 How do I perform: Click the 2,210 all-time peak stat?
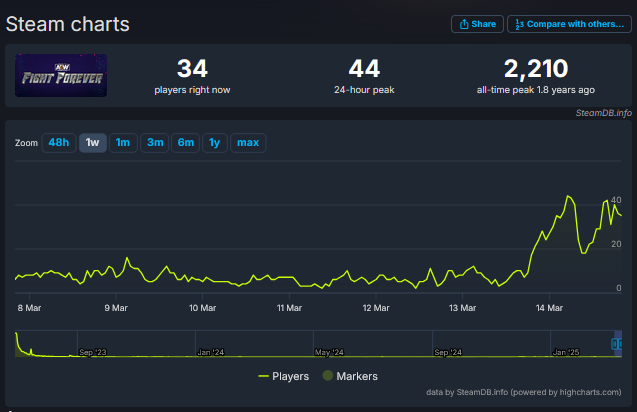pos(536,76)
